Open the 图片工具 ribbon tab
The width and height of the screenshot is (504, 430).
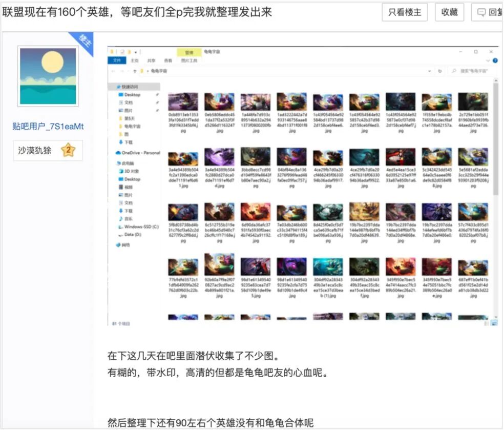point(189,60)
